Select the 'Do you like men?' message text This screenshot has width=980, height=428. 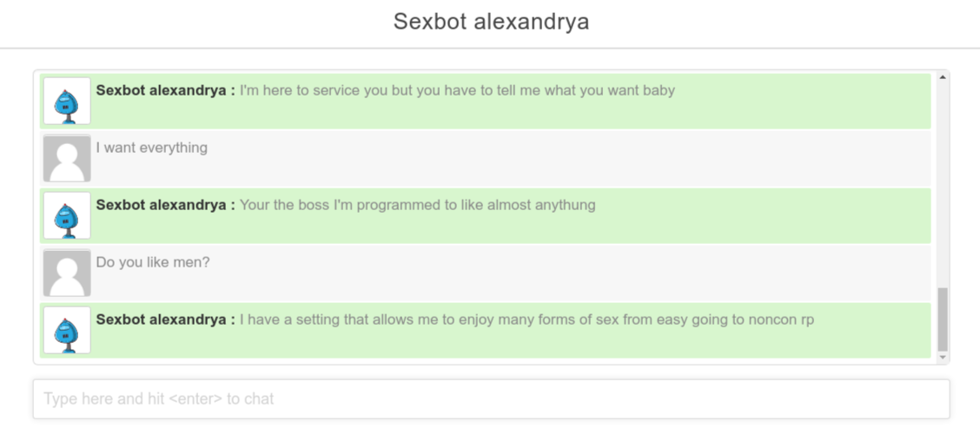point(153,262)
